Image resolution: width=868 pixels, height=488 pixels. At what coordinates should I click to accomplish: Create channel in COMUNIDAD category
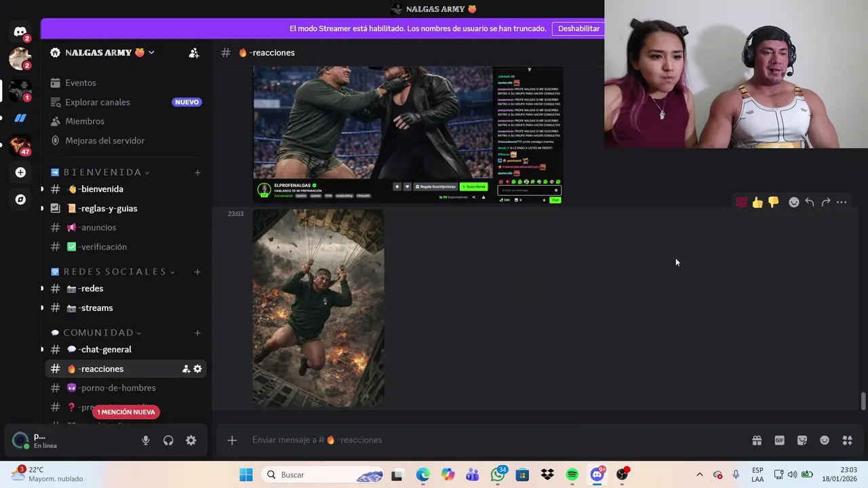tap(197, 333)
